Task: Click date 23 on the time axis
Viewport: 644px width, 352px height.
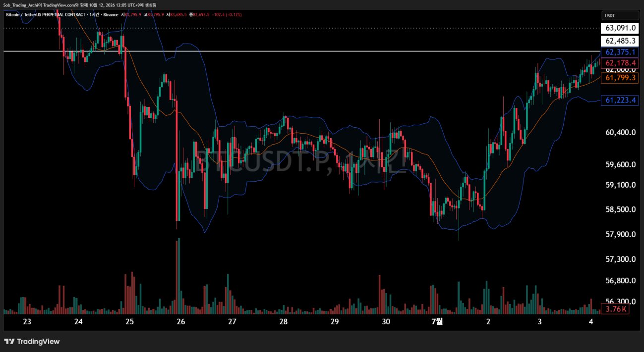Action: [x=27, y=322]
